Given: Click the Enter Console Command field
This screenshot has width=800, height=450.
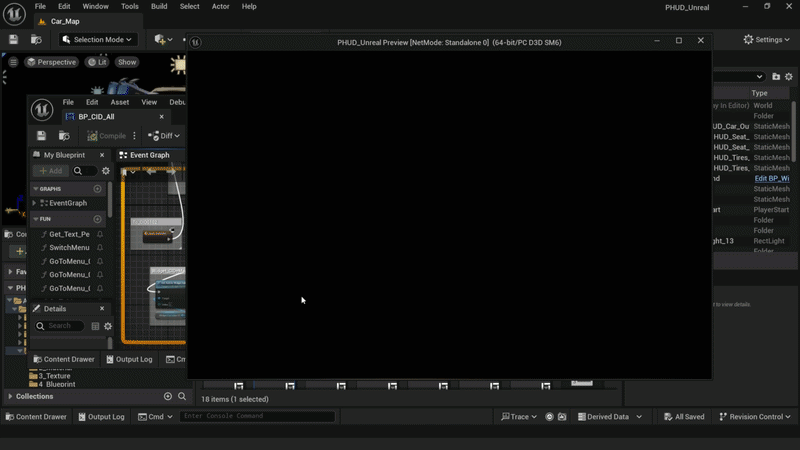Looking at the screenshot, I should [x=257, y=416].
